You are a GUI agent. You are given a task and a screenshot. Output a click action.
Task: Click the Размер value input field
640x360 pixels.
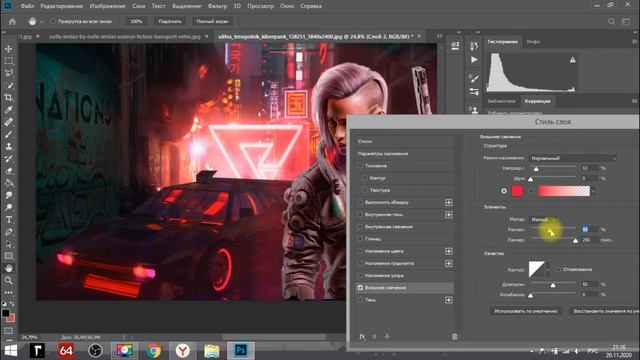589,240
